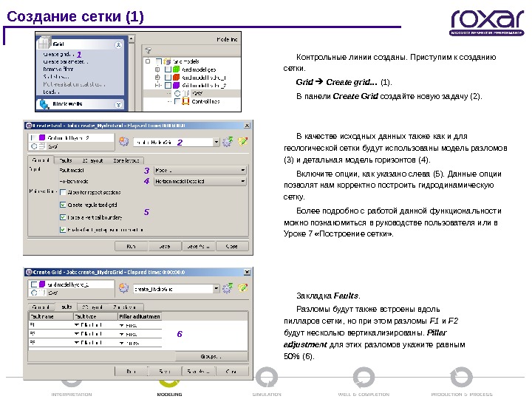
Task: Click the Simulation stage circular icon
Action: (x=267, y=378)
